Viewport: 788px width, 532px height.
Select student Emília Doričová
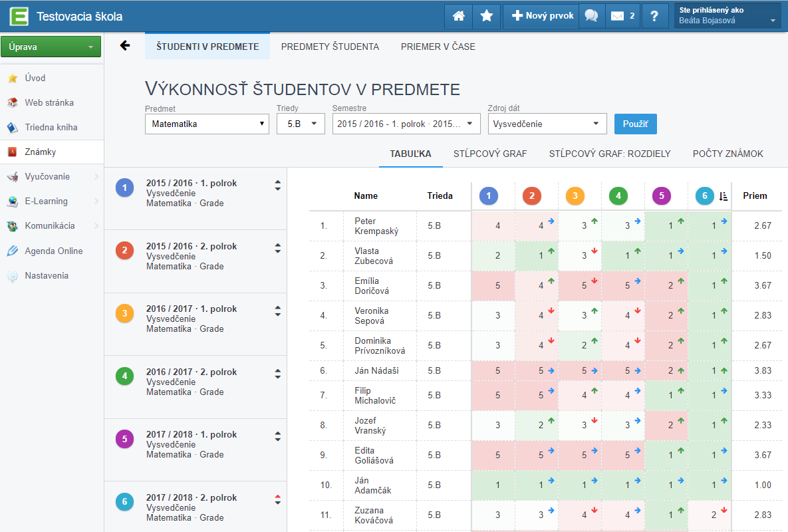pyautogui.click(x=372, y=286)
